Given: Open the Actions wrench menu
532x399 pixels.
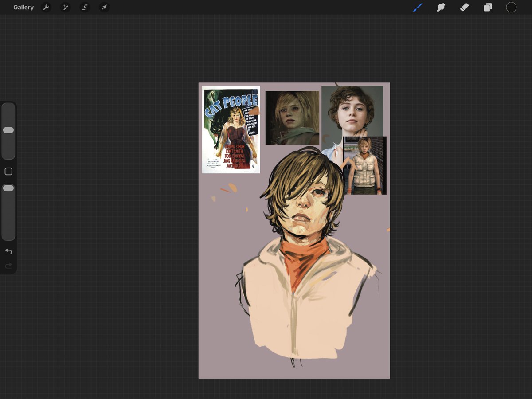Looking at the screenshot, I should [46, 7].
